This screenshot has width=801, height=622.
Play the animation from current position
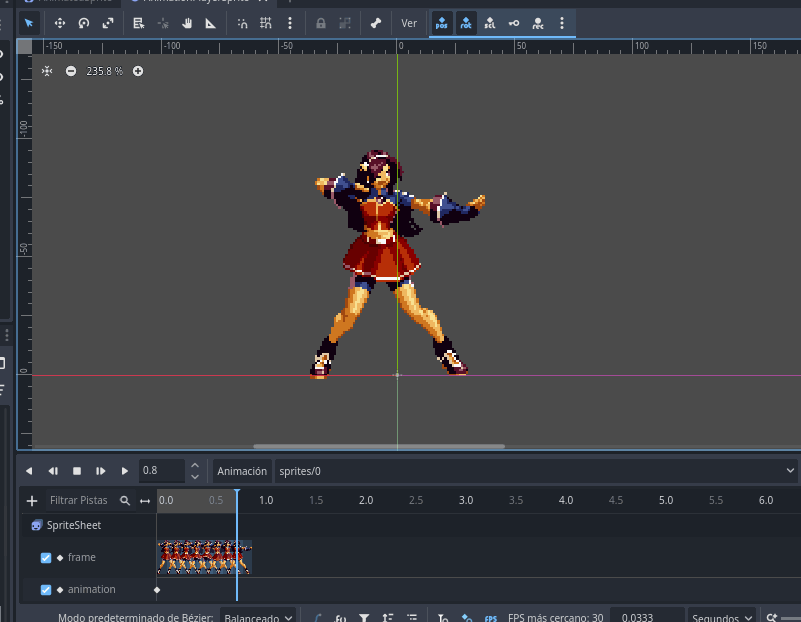click(125, 471)
